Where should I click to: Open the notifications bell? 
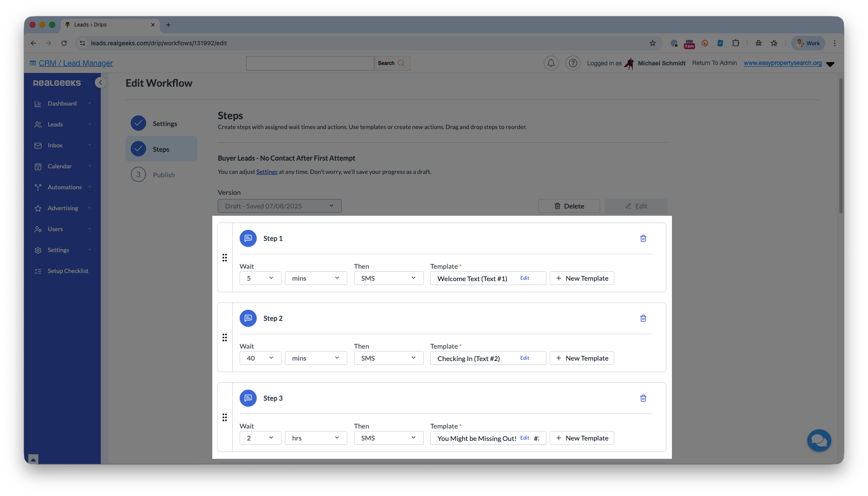pyautogui.click(x=551, y=63)
